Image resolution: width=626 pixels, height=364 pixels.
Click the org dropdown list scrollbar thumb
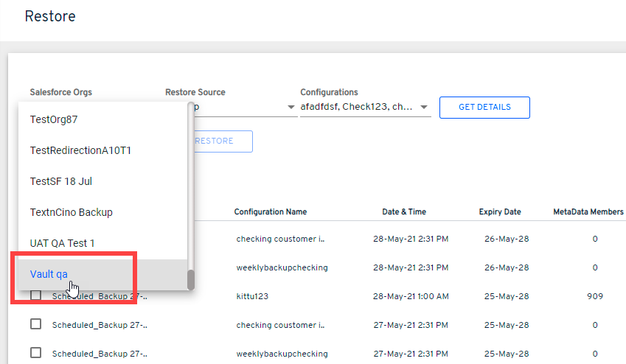coord(190,279)
